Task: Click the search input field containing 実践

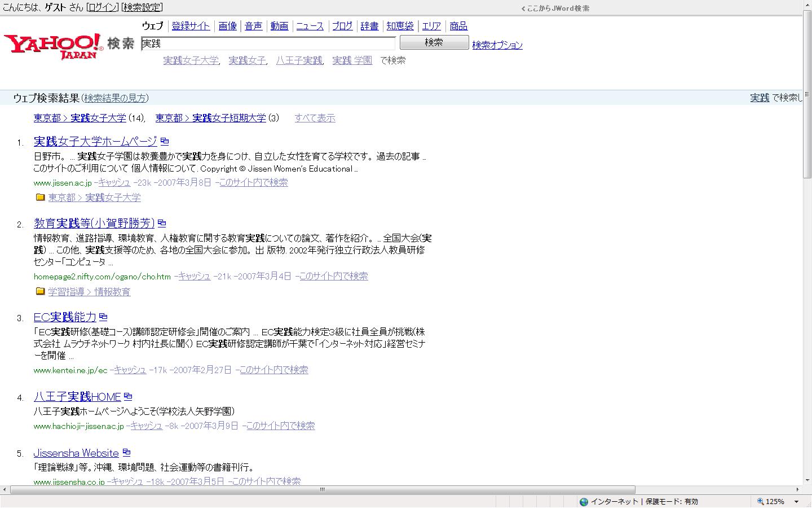Action: pos(268,43)
